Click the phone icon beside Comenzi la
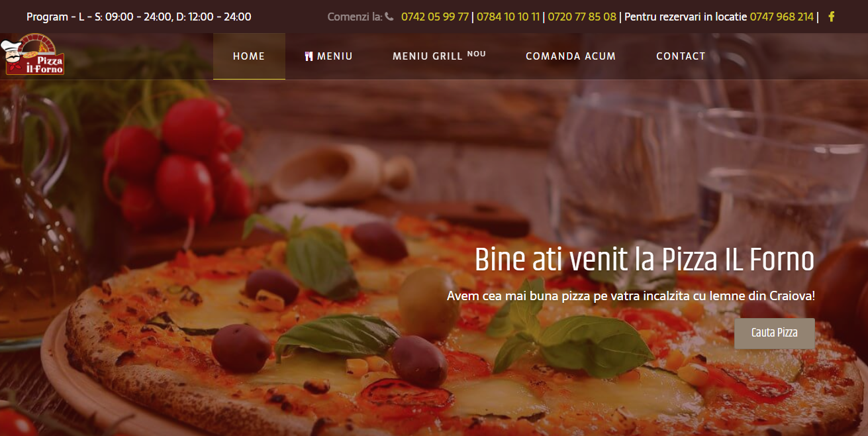The width and height of the screenshot is (868, 436). coord(389,17)
